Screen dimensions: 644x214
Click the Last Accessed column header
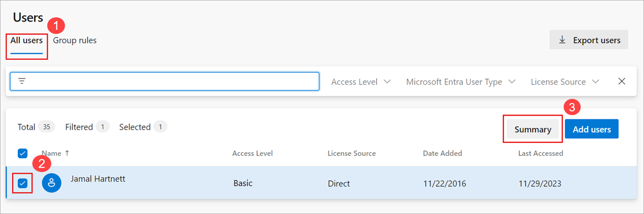(540, 153)
